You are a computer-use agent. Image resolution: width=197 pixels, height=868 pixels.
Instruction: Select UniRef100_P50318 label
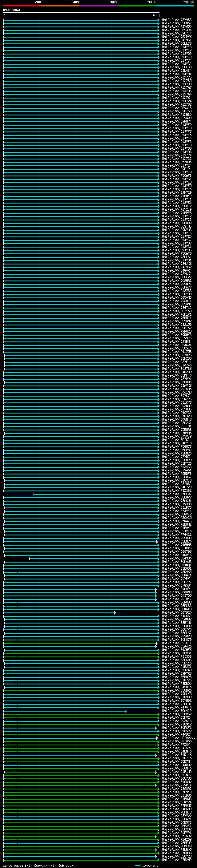(177, 108)
